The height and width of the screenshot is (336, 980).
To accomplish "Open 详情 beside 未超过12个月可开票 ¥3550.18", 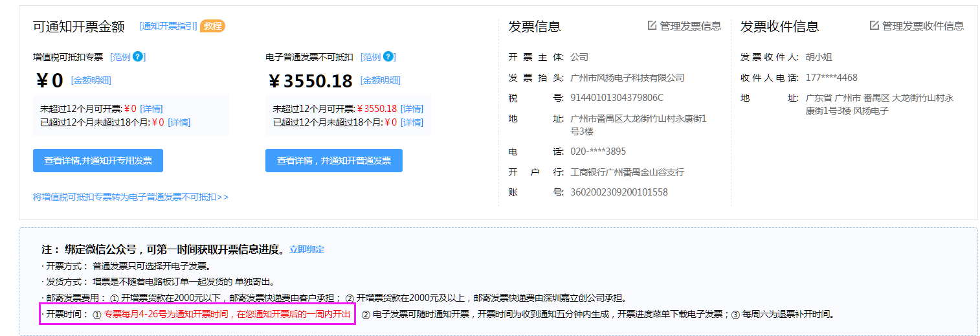I will [412, 109].
